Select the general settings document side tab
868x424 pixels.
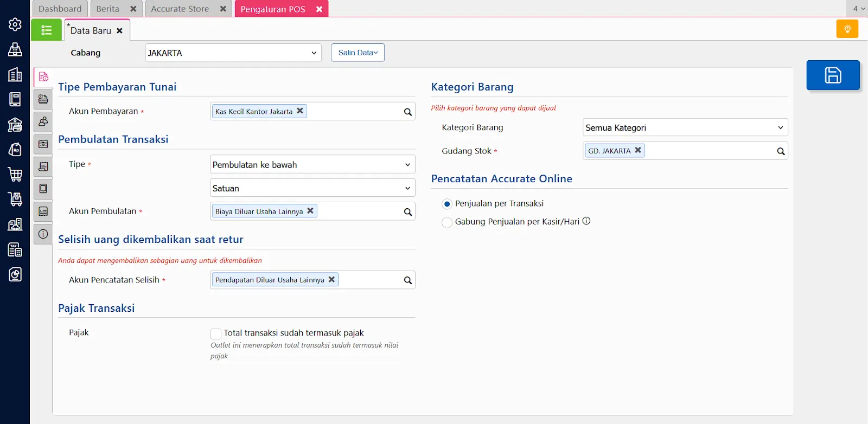43,76
